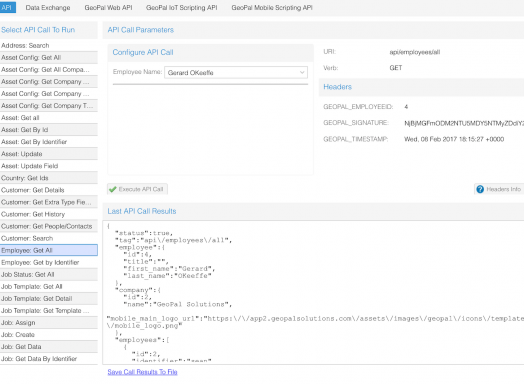Select Asset Config: Get All call
524x384 pixels.
click(x=49, y=57)
